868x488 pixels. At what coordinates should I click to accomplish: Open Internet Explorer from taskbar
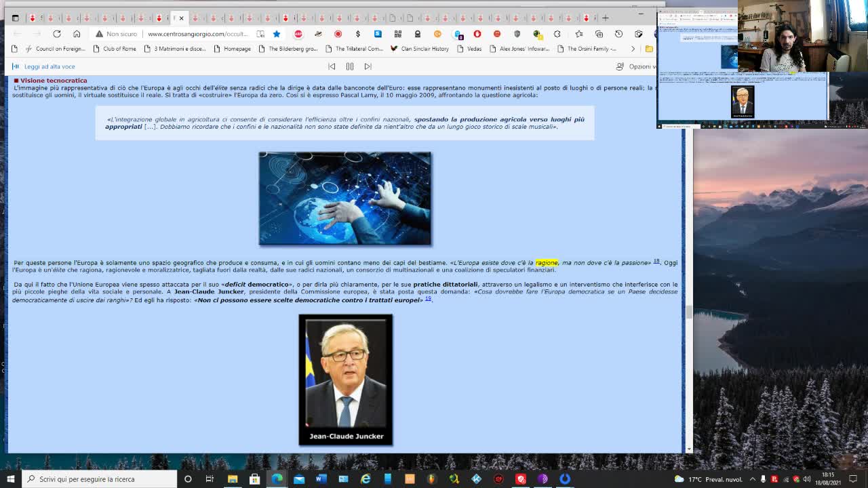click(x=366, y=479)
